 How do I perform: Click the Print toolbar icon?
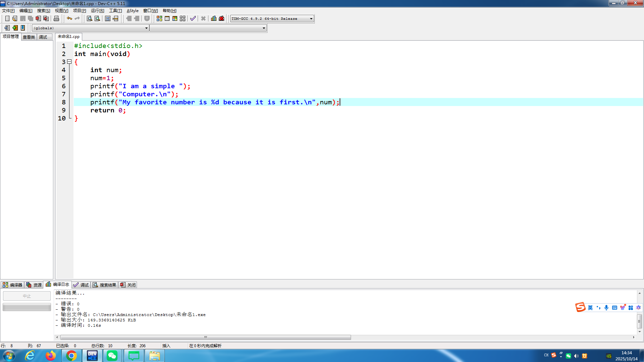tap(56, 18)
